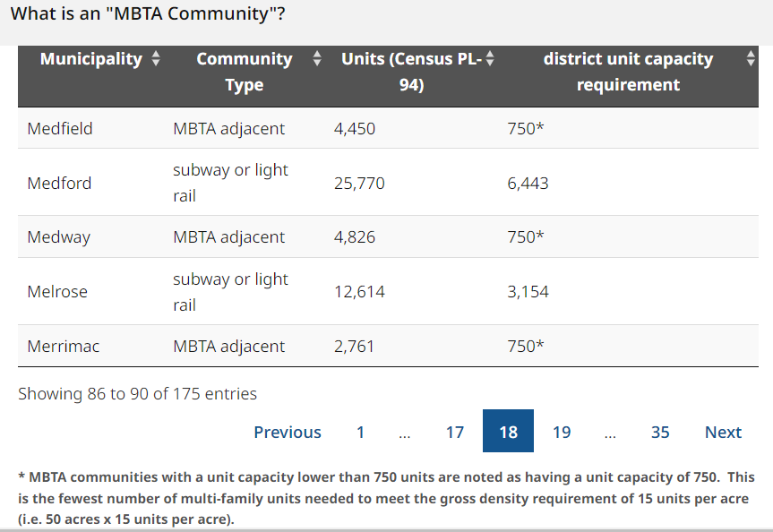Image resolution: width=773 pixels, height=532 pixels.
Task: Click the 3,154 capacity value for Melrose
Action: tap(528, 292)
